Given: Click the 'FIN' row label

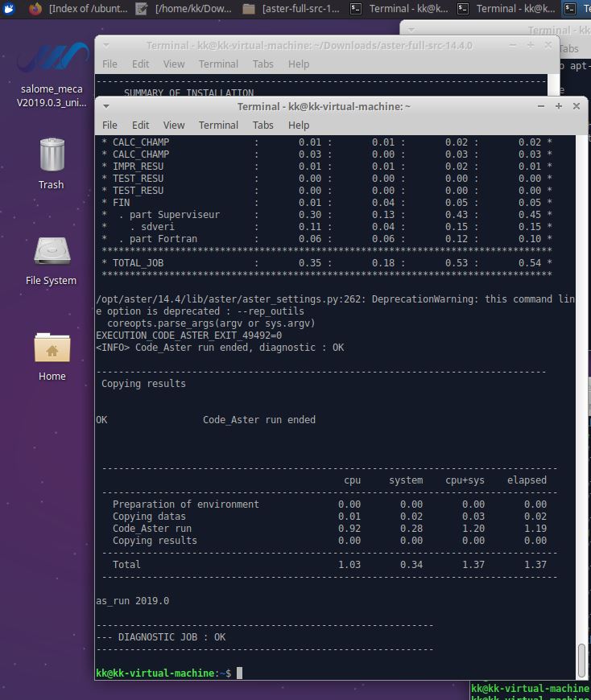Looking at the screenshot, I should coord(121,203).
